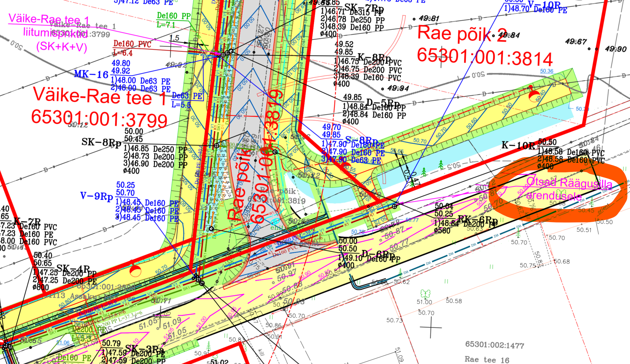Select the manhole circle at SK-8Rp leader end

tap(216, 146)
